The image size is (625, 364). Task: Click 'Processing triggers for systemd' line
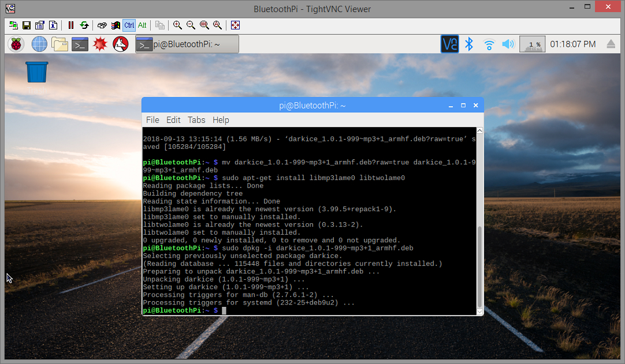(249, 303)
